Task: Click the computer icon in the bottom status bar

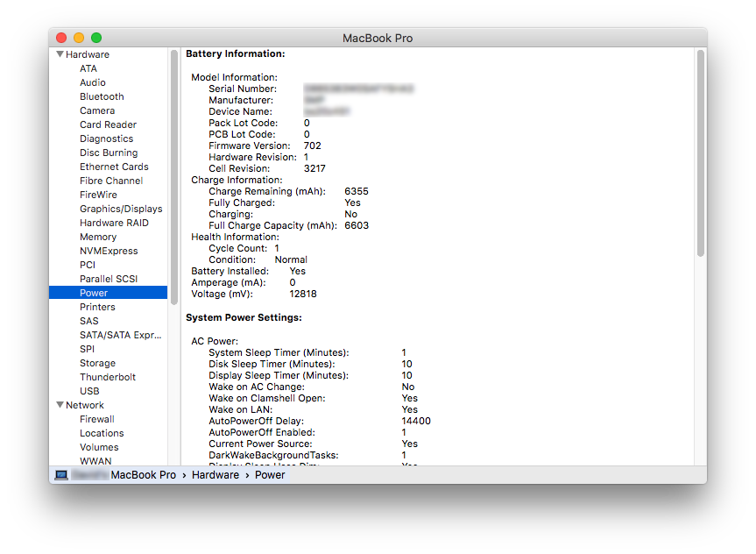Action: pos(60,474)
